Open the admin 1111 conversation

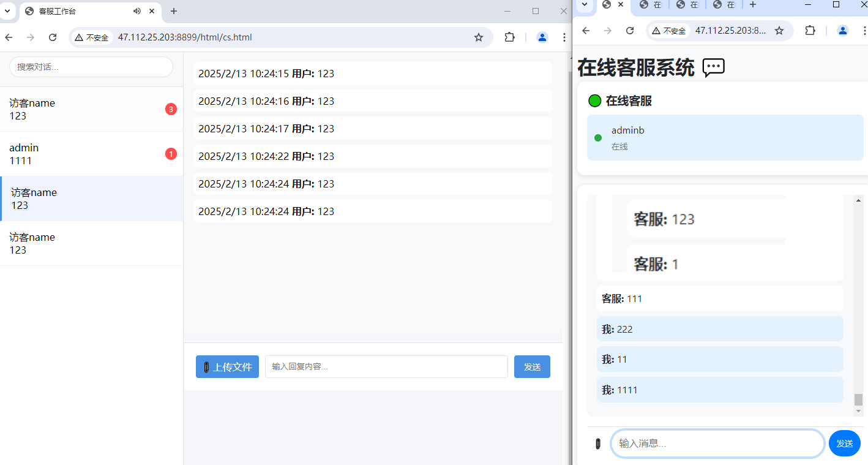(91, 154)
